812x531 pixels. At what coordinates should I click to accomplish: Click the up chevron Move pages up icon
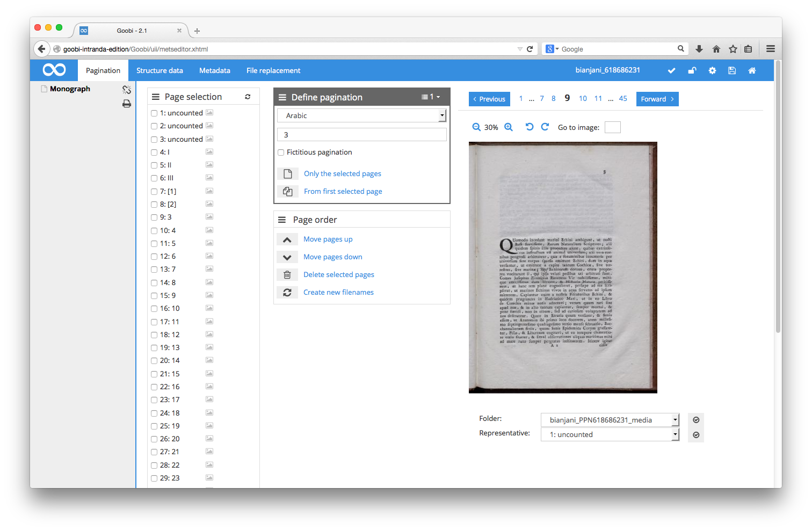click(x=287, y=239)
